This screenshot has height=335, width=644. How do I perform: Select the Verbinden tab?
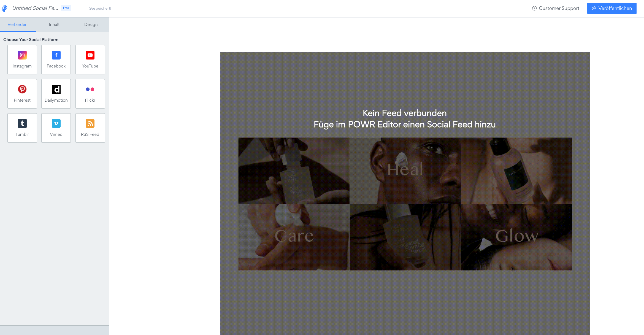18,25
